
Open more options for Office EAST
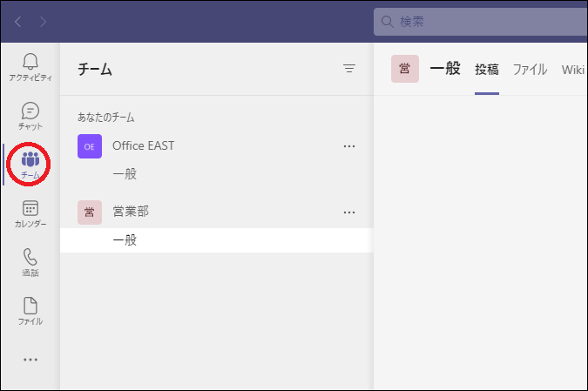[349, 146]
